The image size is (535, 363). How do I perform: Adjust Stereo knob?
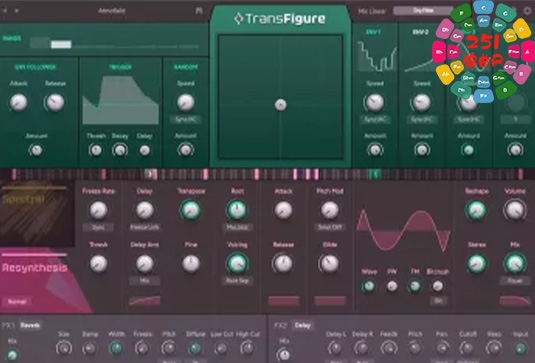point(476,264)
